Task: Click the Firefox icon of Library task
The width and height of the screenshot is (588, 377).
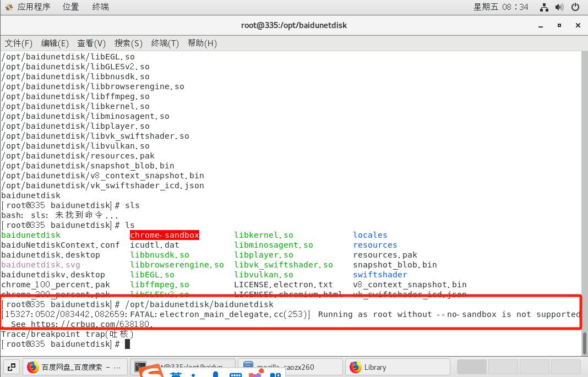Action: pyautogui.click(x=355, y=367)
